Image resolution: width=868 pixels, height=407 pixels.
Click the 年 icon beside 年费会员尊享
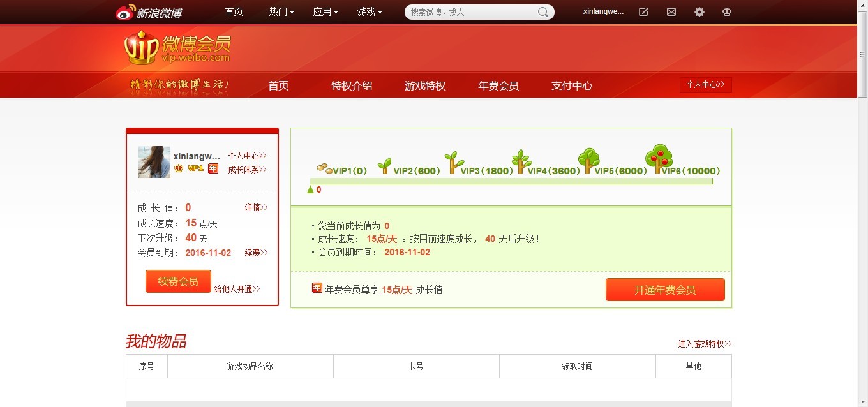(317, 288)
